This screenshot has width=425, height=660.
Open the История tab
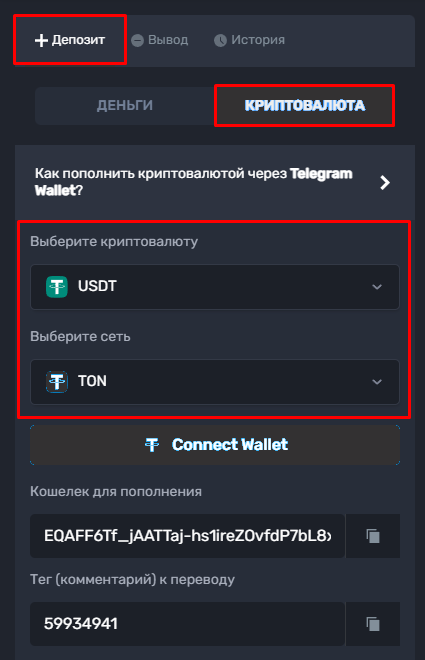pos(250,40)
